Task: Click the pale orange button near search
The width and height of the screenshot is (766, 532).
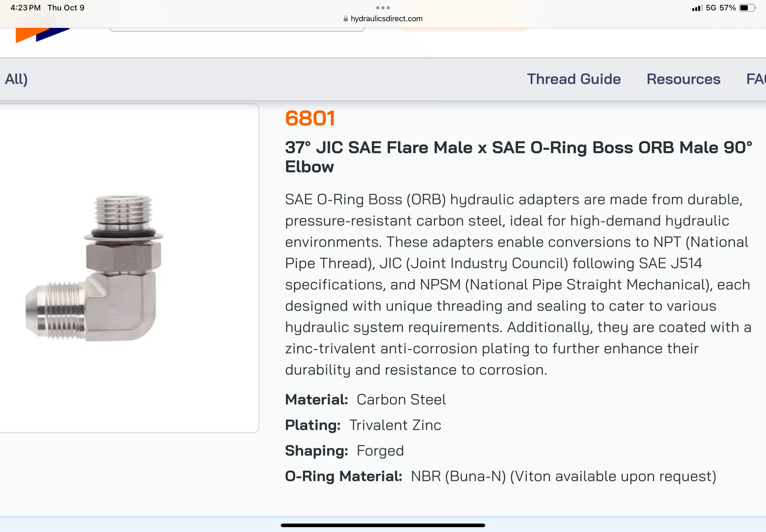Action: 463,30
